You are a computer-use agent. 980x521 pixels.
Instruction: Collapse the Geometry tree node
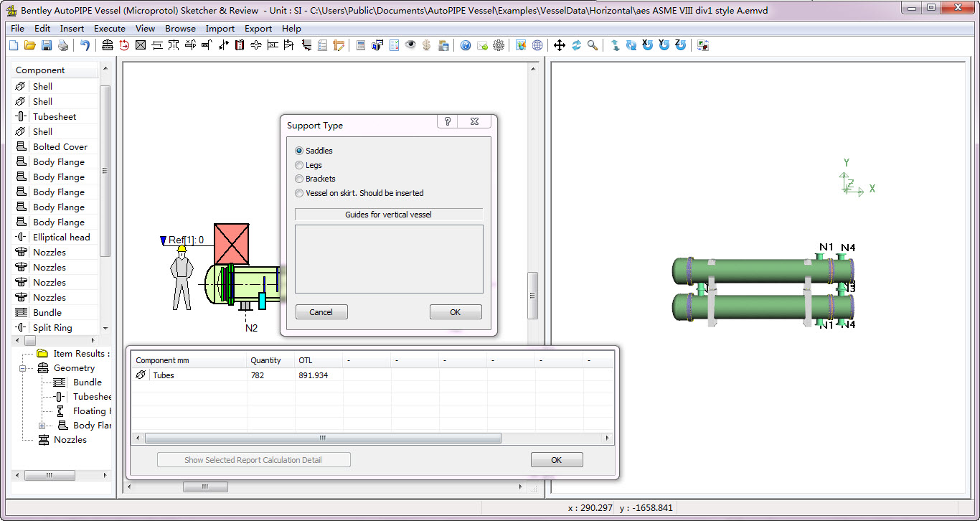tap(22, 368)
